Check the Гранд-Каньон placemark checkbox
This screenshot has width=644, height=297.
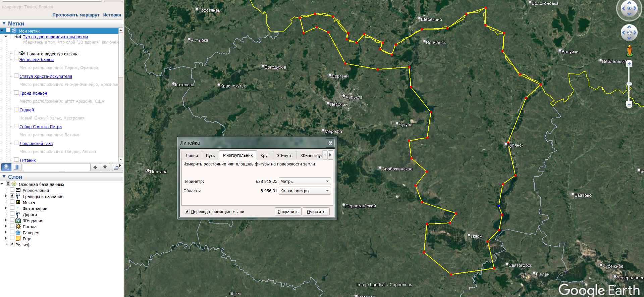coord(16,93)
